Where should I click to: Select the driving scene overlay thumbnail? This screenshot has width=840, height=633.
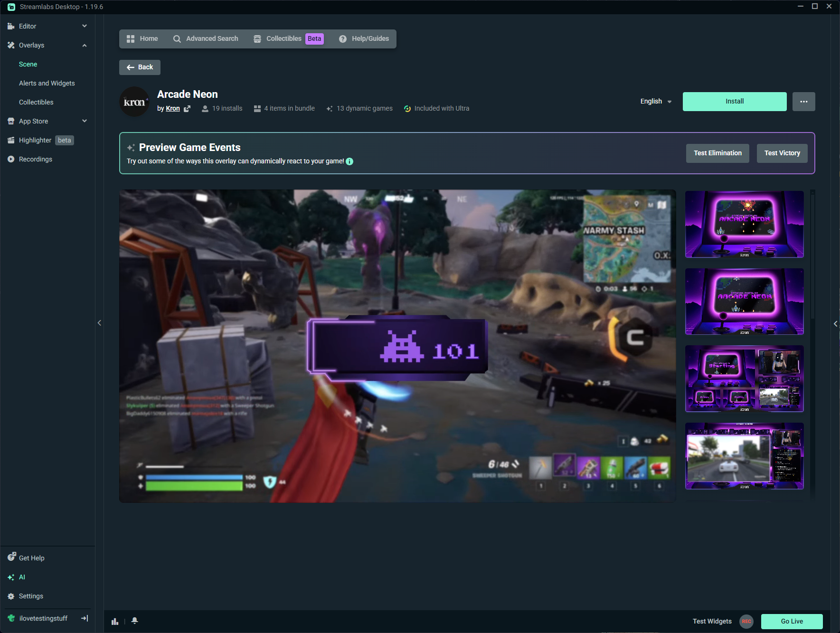[744, 456]
